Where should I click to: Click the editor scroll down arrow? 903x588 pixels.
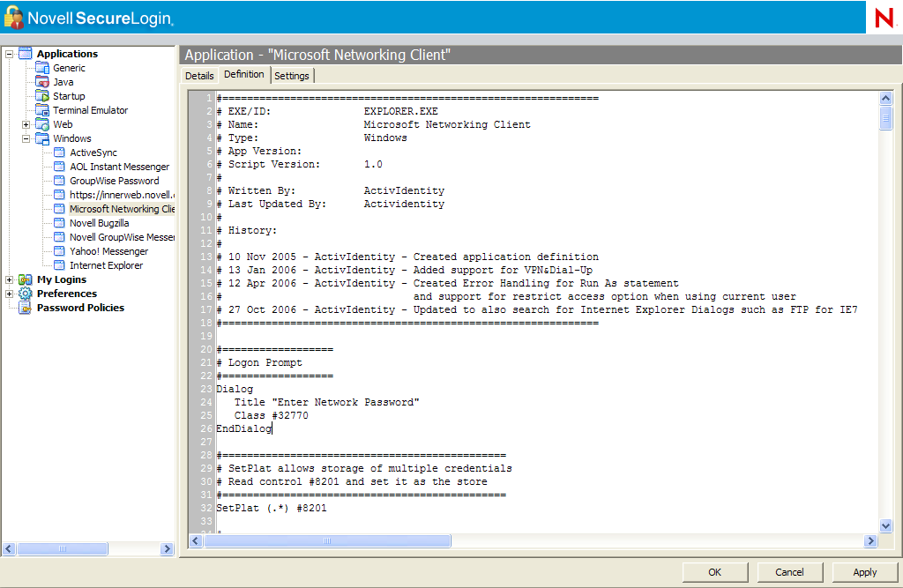tap(885, 525)
